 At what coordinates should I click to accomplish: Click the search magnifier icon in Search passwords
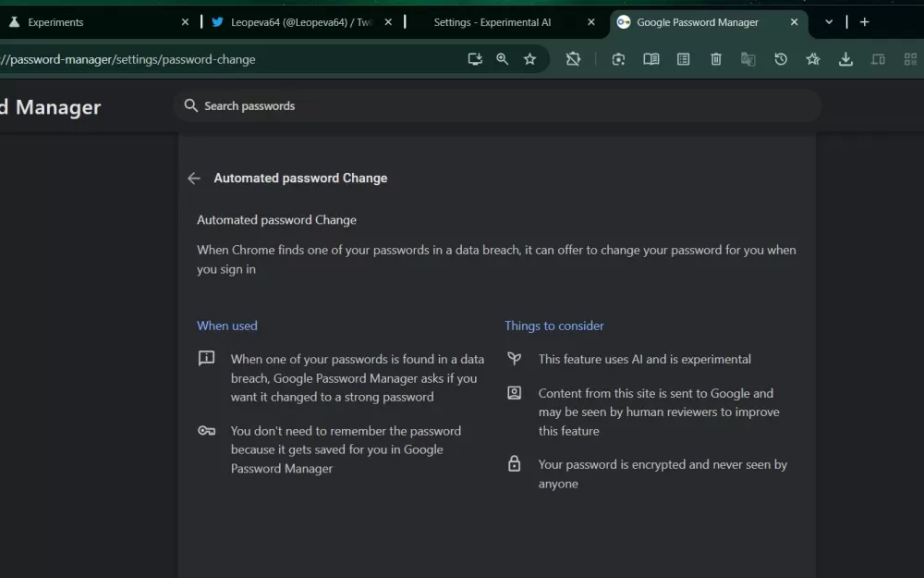tap(191, 105)
